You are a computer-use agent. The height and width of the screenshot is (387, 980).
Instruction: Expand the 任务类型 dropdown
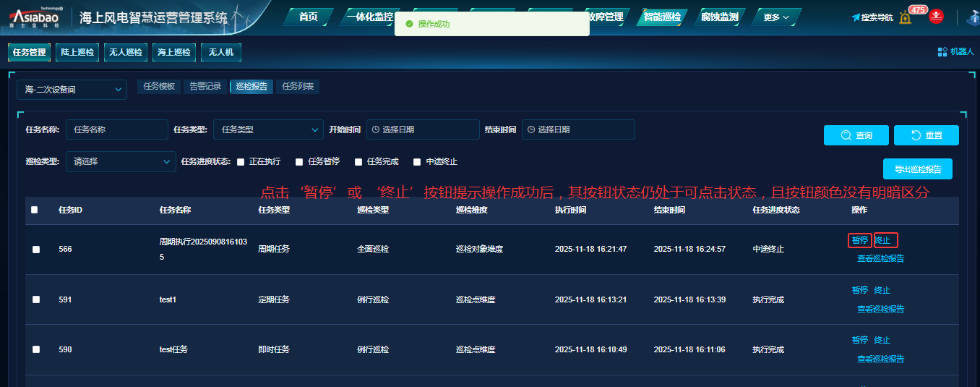267,129
